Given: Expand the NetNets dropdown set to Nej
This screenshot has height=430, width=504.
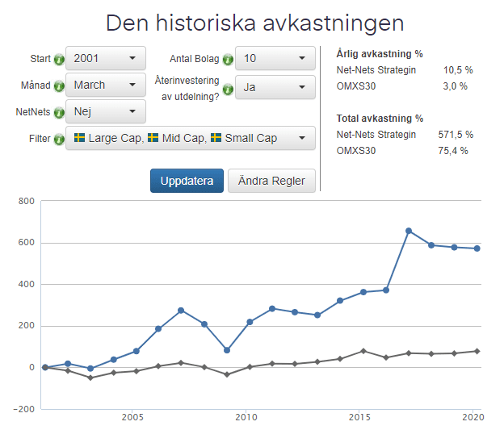Looking at the screenshot, I should point(105,111).
